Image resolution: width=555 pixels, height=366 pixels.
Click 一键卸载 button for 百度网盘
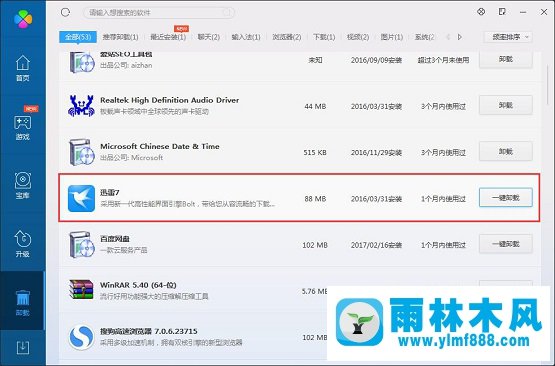505,244
